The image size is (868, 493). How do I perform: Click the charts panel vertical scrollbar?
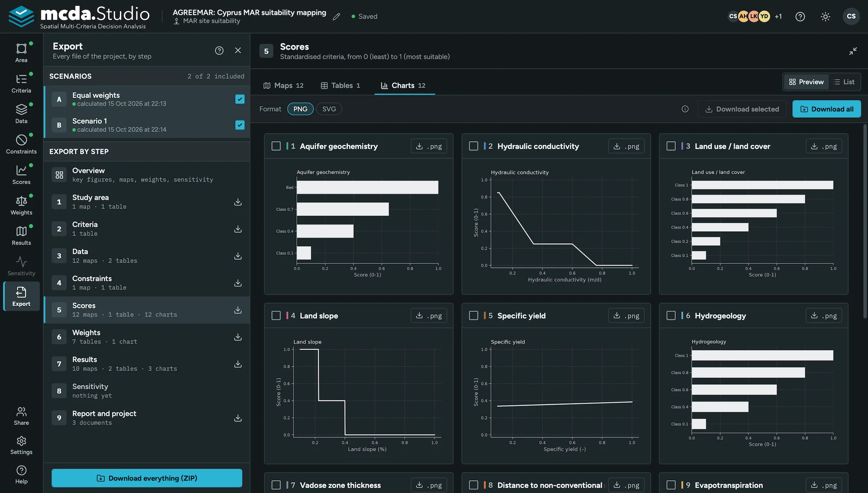[x=865, y=221]
